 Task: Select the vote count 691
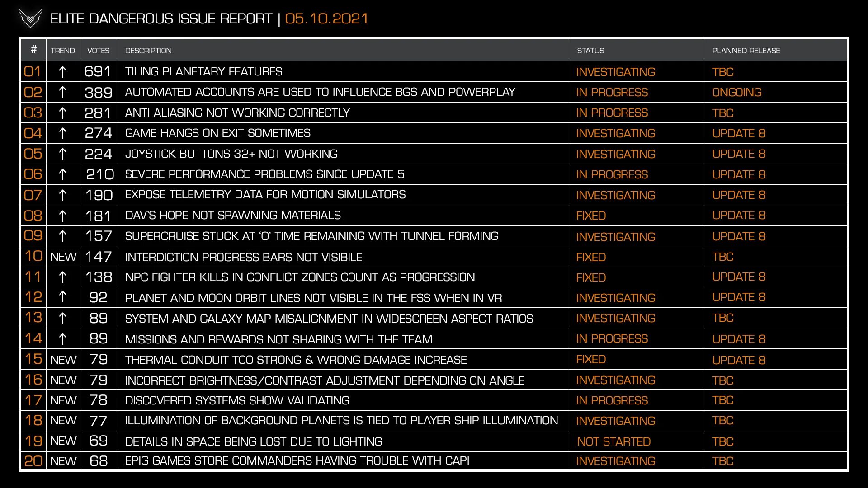98,71
